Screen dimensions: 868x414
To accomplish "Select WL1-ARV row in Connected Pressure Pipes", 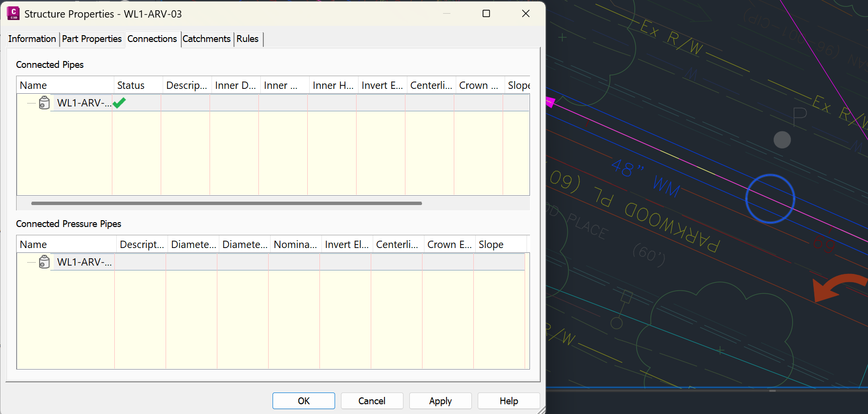I will click(x=271, y=262).
